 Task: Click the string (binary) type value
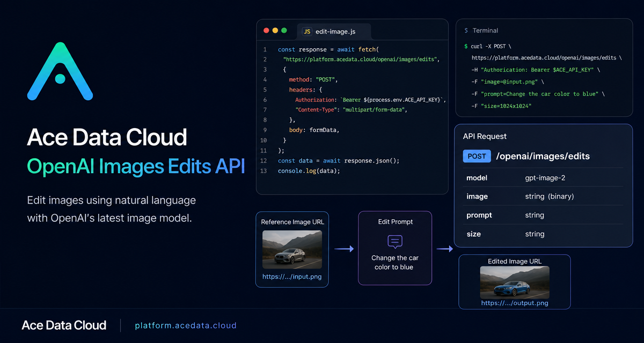click(550, 197)
